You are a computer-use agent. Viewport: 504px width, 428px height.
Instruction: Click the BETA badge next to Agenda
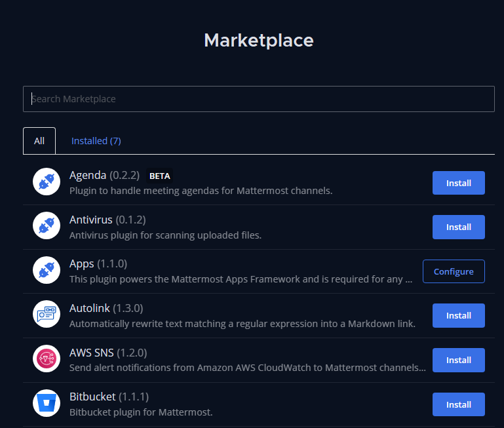click(x=160, y=176)
